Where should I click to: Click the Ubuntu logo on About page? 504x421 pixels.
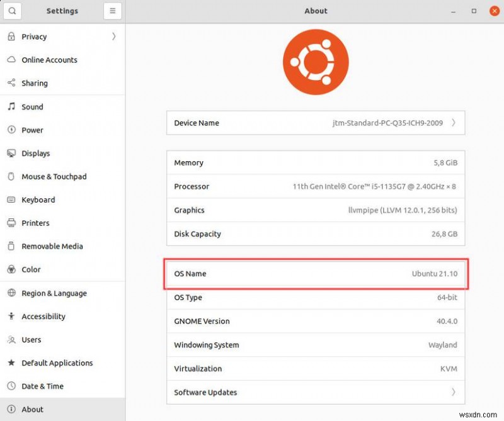(x=316, y=62)
